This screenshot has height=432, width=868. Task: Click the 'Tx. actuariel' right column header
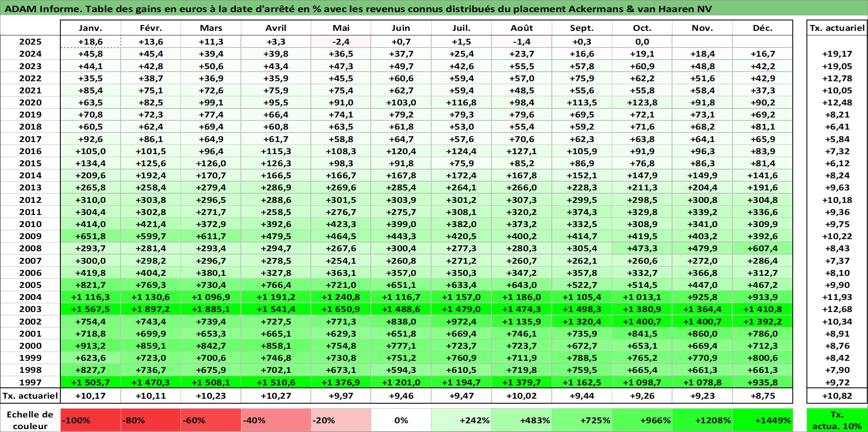click(x=837, y=28)
